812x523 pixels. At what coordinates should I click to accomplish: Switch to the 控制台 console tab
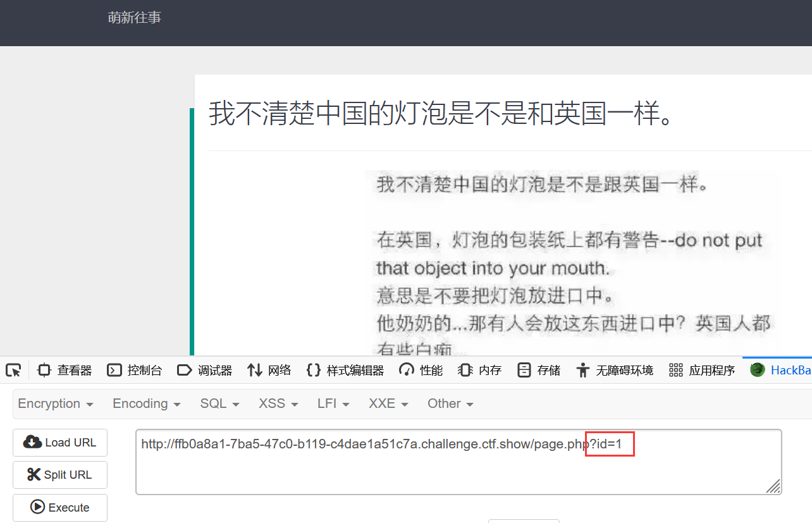tap(135, 371)
